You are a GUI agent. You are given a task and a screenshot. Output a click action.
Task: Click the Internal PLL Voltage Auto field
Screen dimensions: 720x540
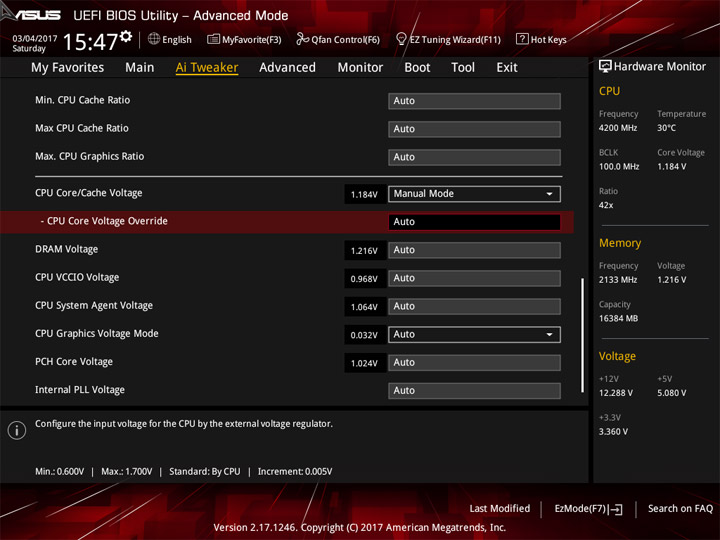(x=474, y=391)
